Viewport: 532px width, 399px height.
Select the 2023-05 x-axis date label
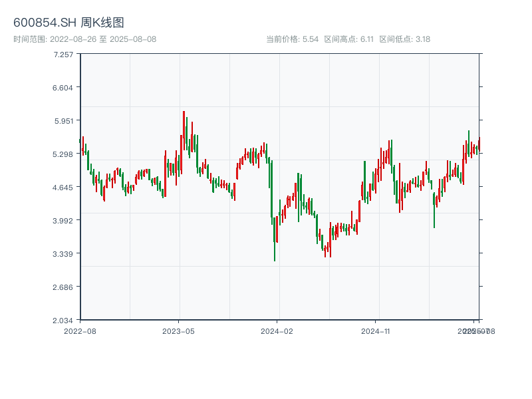tap(178, 331)
